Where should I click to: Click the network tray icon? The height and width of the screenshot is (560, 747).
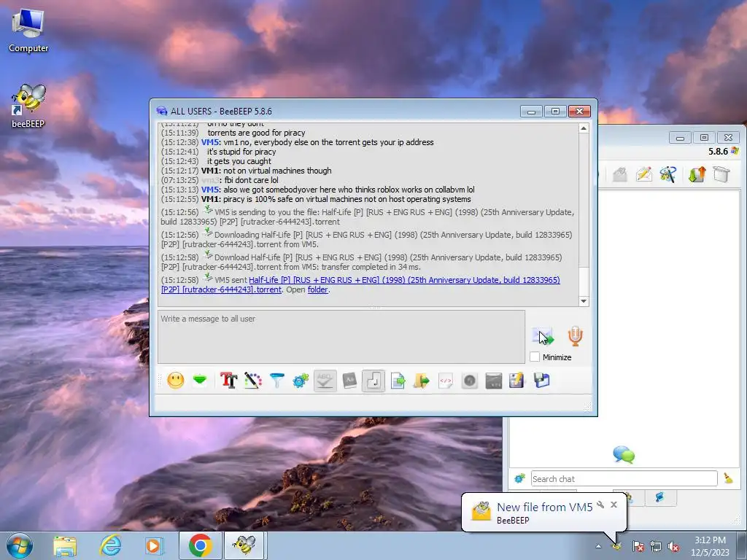(656, 546)
